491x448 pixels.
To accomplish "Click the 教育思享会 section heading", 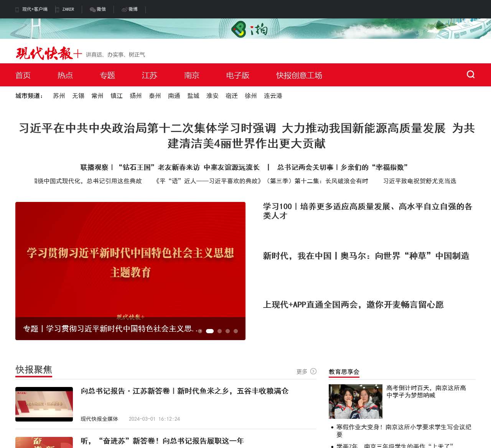I will (x=344, y=372).
